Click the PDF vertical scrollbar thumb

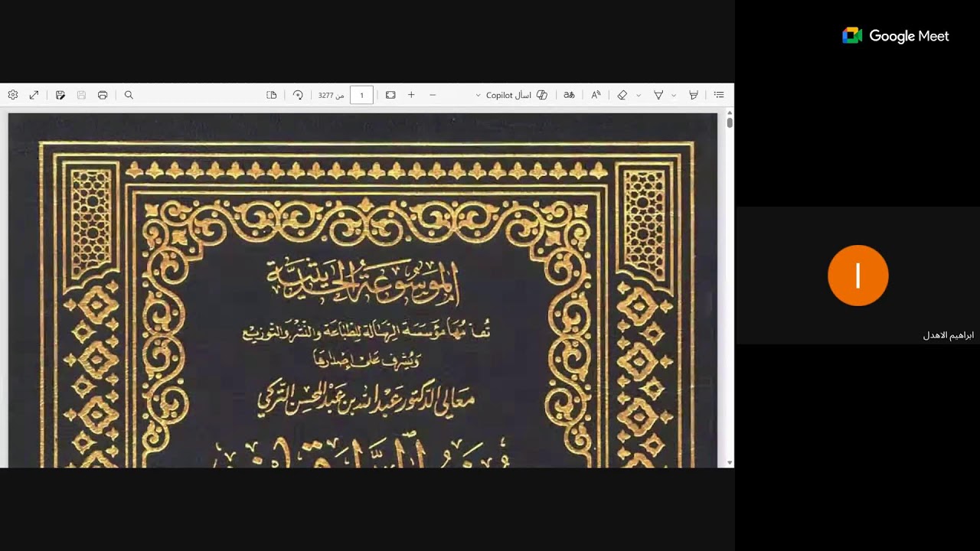tap(730, 122)
